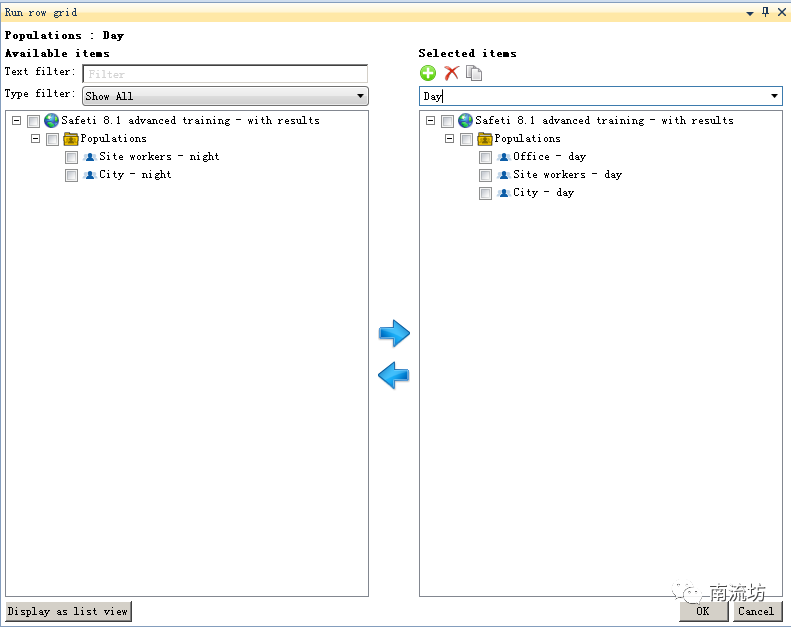The image size is (791, 627).
Task: Click the globe icon in Selected items tree
Action: (465, 121)
